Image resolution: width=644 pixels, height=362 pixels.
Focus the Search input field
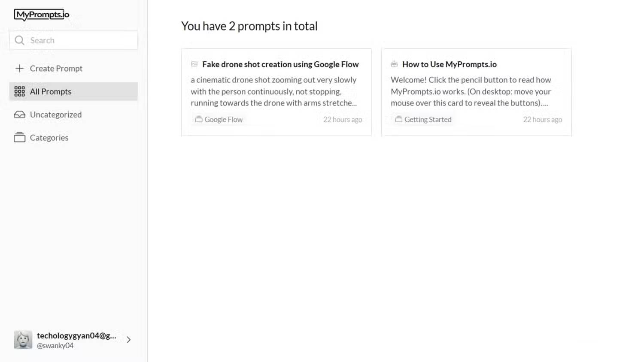tap(82, 40)
